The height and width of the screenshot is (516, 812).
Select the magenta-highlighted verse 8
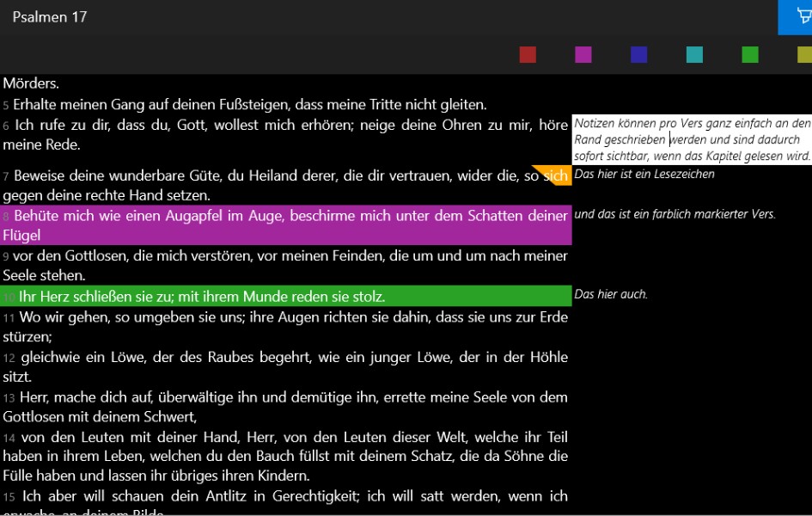tap(285, 224)
